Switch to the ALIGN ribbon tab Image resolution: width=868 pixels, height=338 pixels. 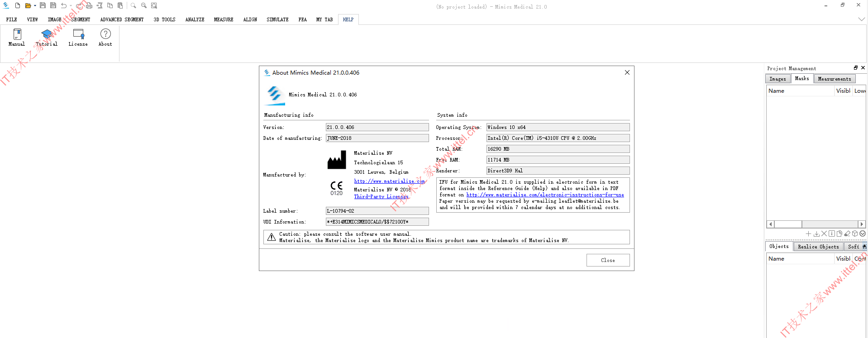[x=250, y=19]
